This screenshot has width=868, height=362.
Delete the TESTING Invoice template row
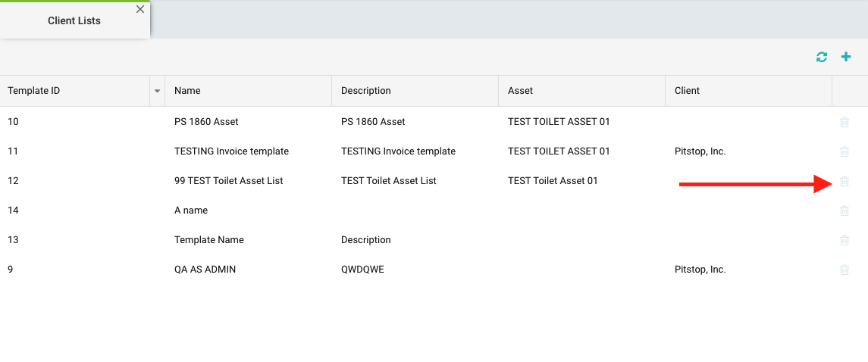pyautogui.click(x=844, y=151)
